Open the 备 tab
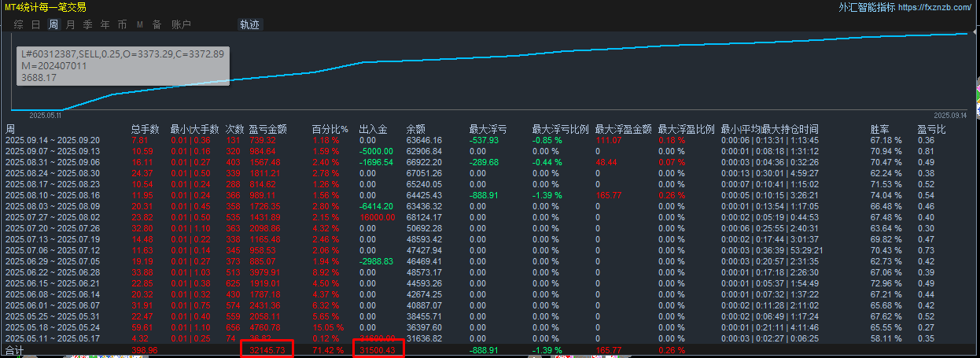980x358 pixels. pyautogui.click(x=157, y=24)
